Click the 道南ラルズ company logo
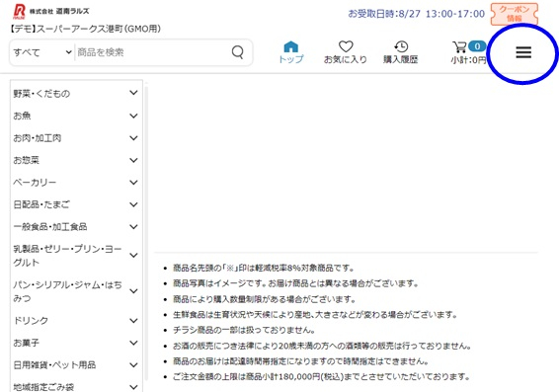The height and width of the screenshot is (392, 559). point(51,12)
